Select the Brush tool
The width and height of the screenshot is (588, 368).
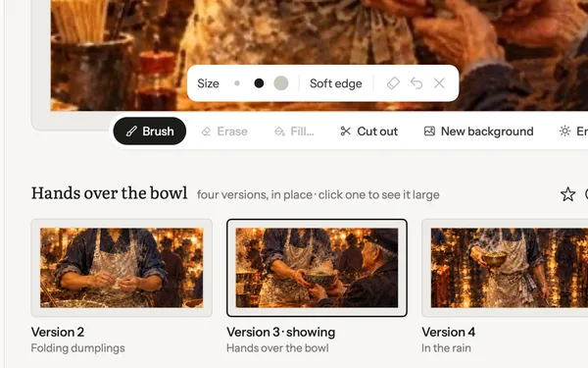150,131
